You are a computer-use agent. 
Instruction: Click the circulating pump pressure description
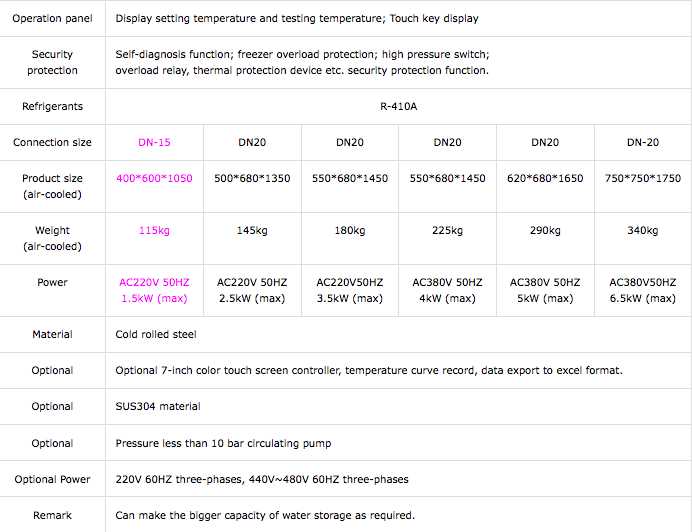pos(223,443)
